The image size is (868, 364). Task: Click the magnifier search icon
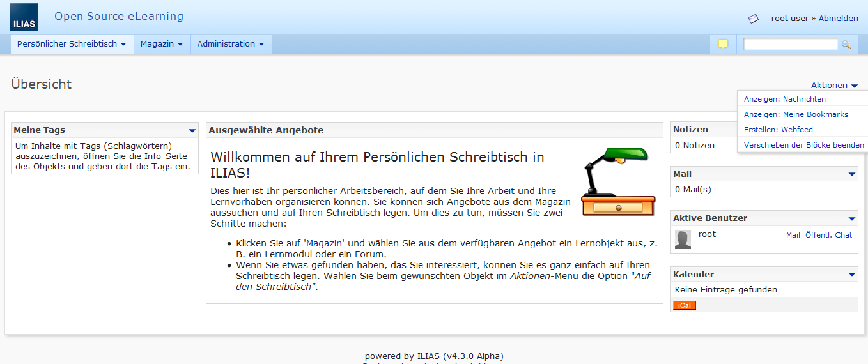pos(846,44)
